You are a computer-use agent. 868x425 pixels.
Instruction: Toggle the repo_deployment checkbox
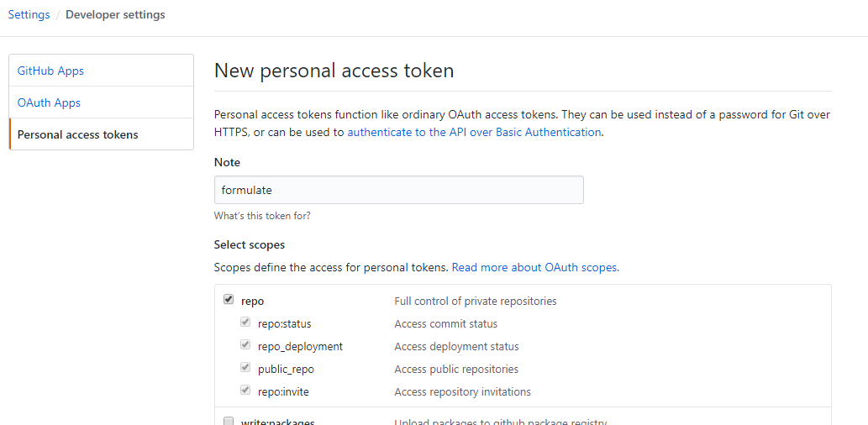[x=245, y=345]
